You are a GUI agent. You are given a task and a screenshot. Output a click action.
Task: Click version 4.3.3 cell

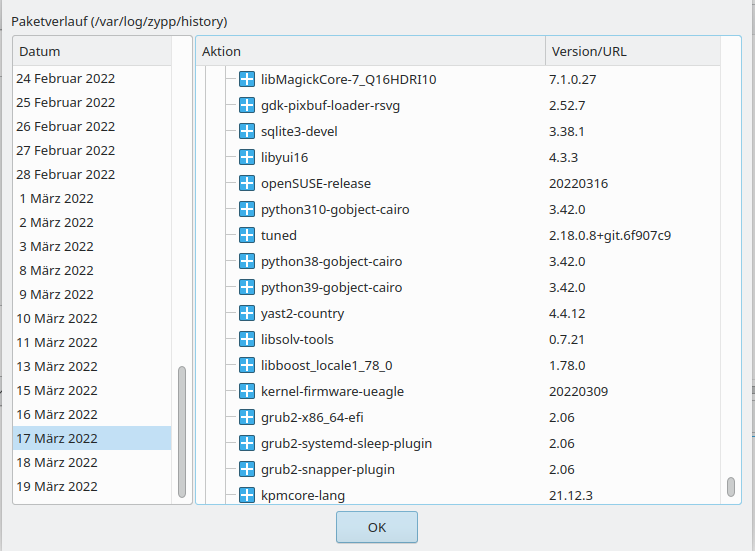point(563,157)
